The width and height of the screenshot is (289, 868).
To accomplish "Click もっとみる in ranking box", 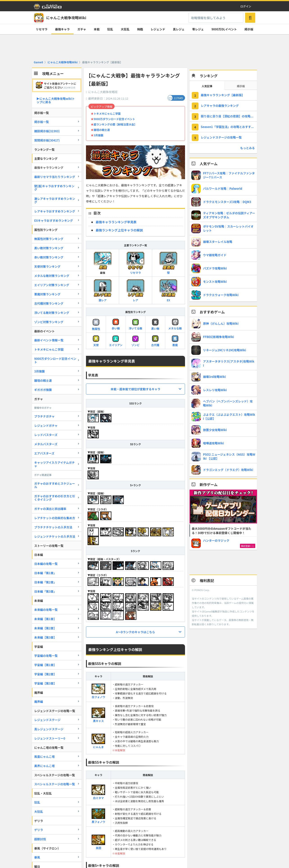I will [247, 148].
